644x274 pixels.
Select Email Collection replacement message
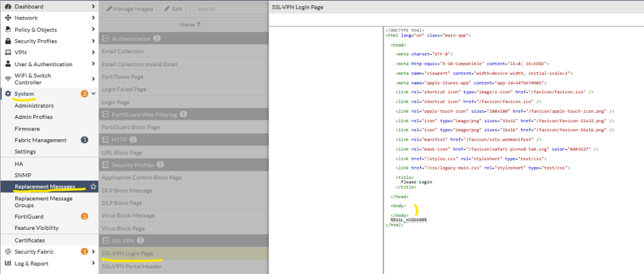point(184,52)
